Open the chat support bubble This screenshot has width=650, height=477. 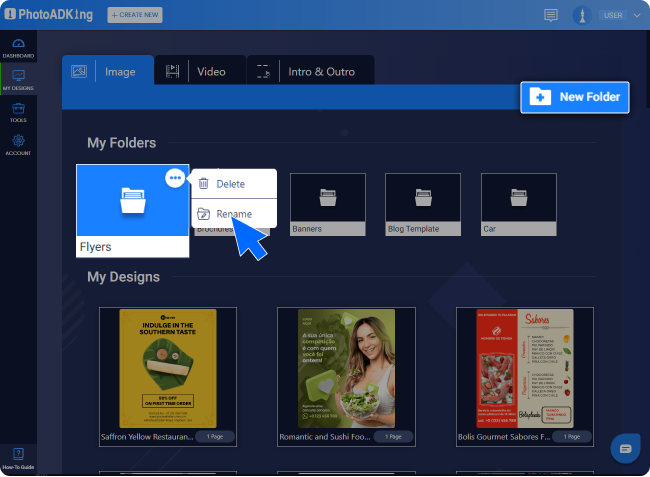[x=626, y=448]
